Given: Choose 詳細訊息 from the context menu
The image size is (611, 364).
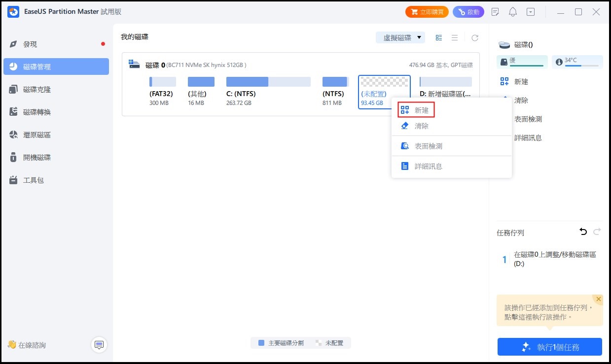Looking at the screenshot, I should point(428,166).
